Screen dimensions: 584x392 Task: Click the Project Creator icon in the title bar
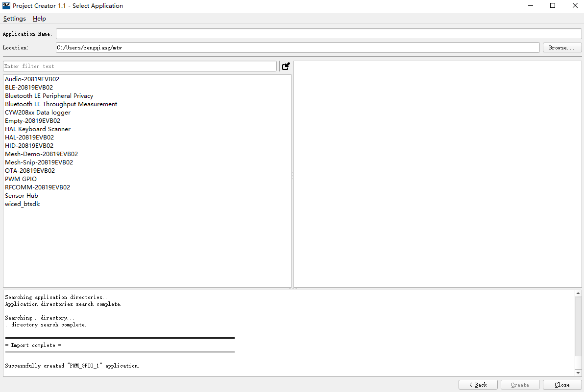[x=6, y=5]
